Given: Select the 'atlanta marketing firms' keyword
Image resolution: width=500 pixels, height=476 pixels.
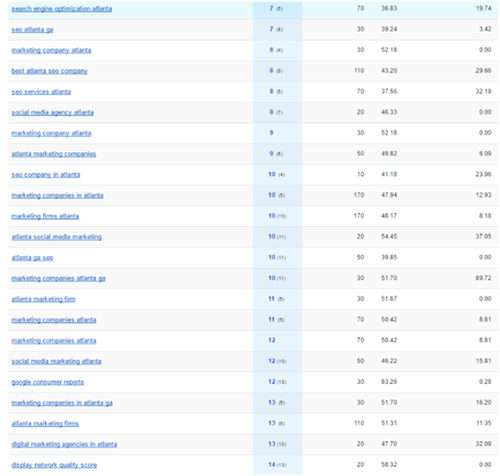Looking at the screenshot, I should pyautogui.click(x=45, y=424).
